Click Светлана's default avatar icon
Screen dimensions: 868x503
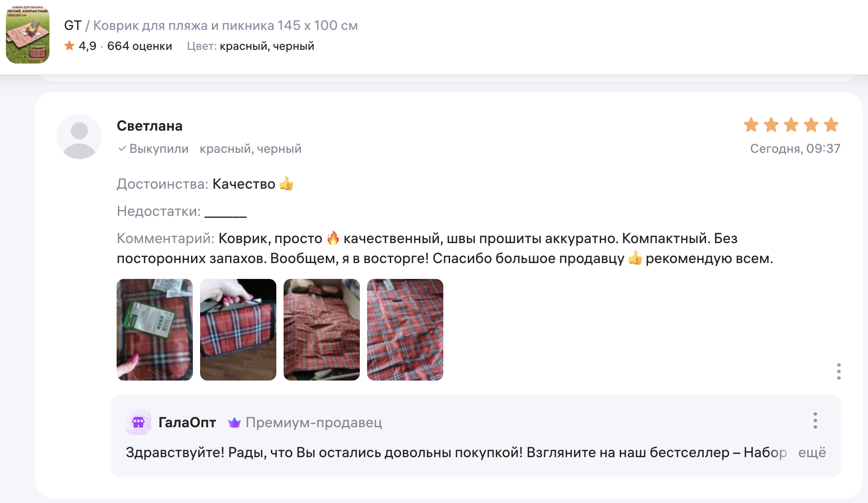point(79,137)
